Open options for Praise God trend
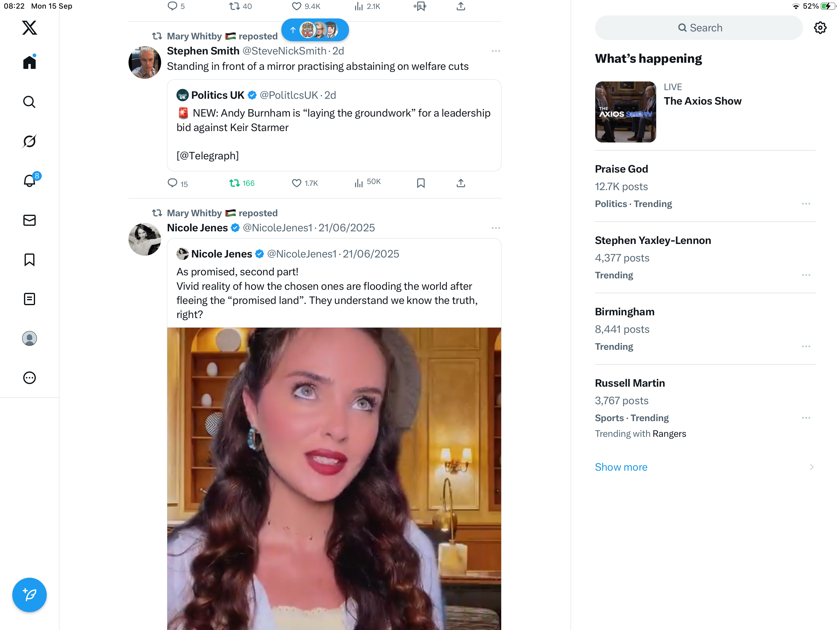The width and height of the screenshot is (840, 630). coord(806,204)
